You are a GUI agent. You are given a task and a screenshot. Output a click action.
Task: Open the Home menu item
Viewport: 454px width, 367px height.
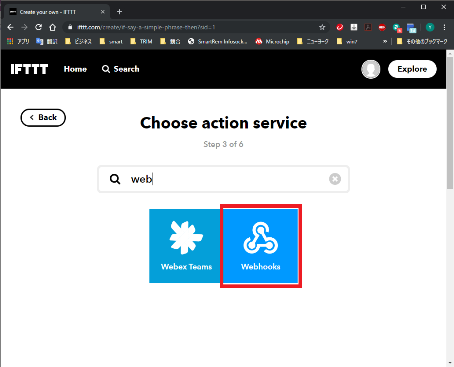click(x=75, y=69)
